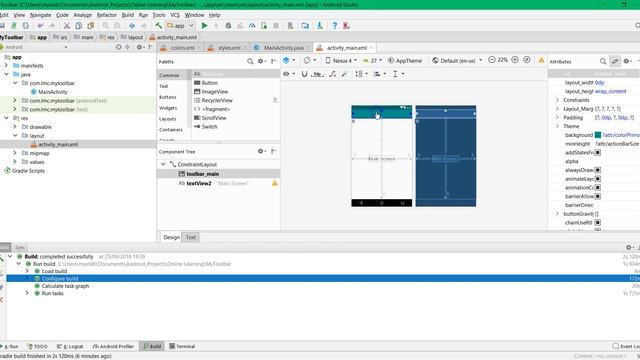Switch to the Text editor tab
The height and width of the screenshot is (360, 640).
pos(191,237)
